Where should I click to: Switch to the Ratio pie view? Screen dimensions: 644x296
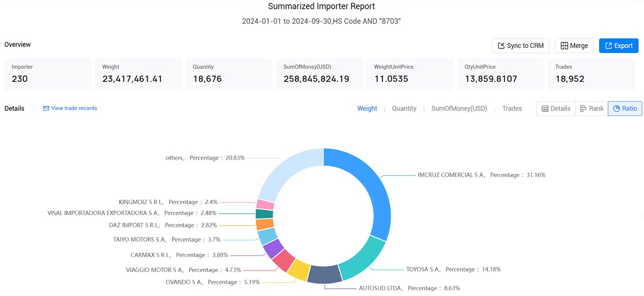(x=625, y=109)
